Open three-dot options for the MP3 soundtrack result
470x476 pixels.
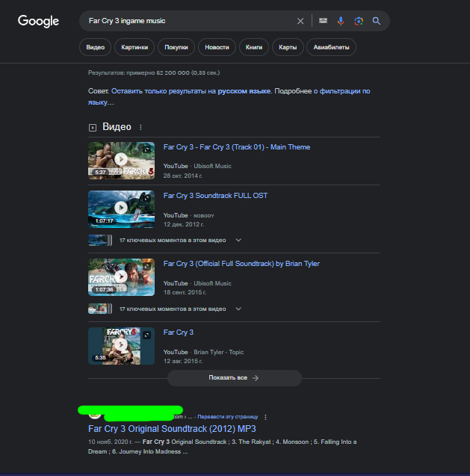pyautogui.click(x=265, y=416)
